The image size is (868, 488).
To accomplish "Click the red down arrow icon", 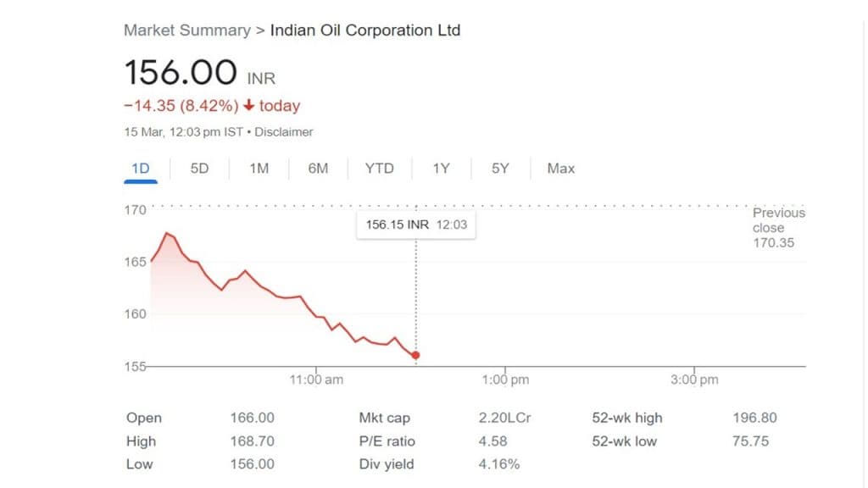I will pyautogui.click(x=248, y=106).
